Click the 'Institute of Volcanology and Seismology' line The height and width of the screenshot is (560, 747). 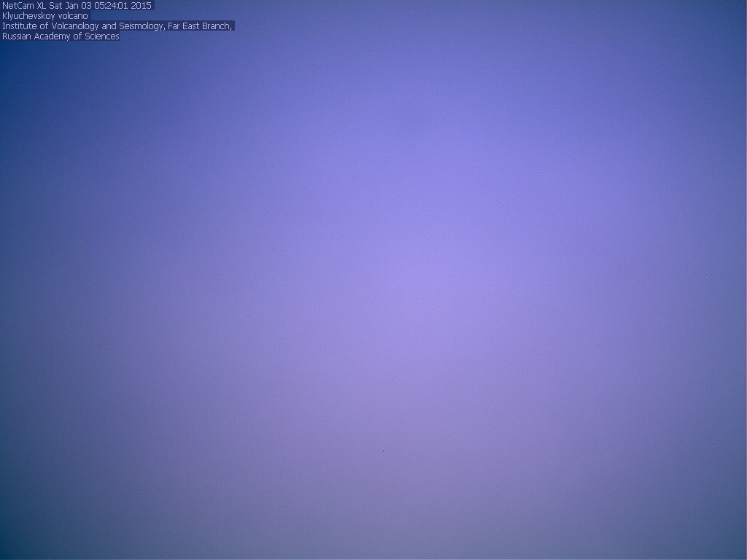pyautogui.click(x=117, y=26)
